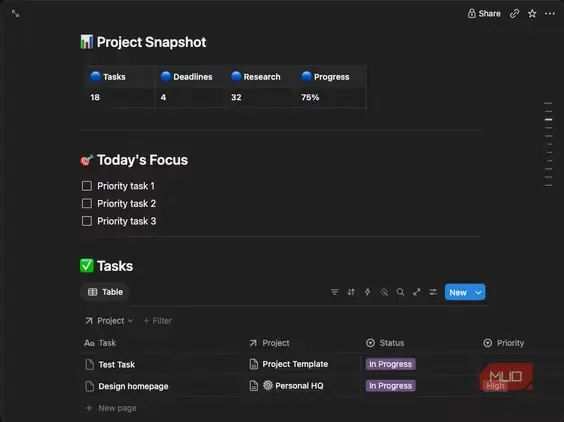This screenshot has width=564, height=422.
Task: Click the Status column header
Action: click(385, 343)
